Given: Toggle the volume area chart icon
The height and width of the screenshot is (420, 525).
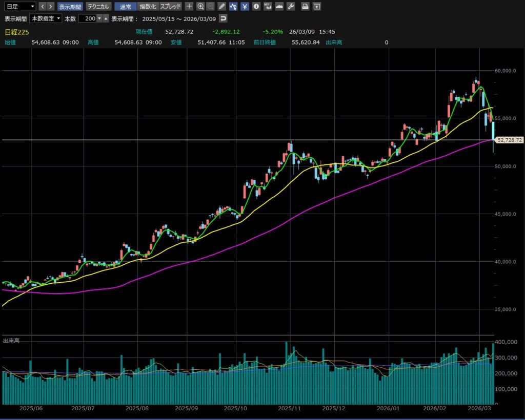Looking at the screenshot, I should point(279,7).
